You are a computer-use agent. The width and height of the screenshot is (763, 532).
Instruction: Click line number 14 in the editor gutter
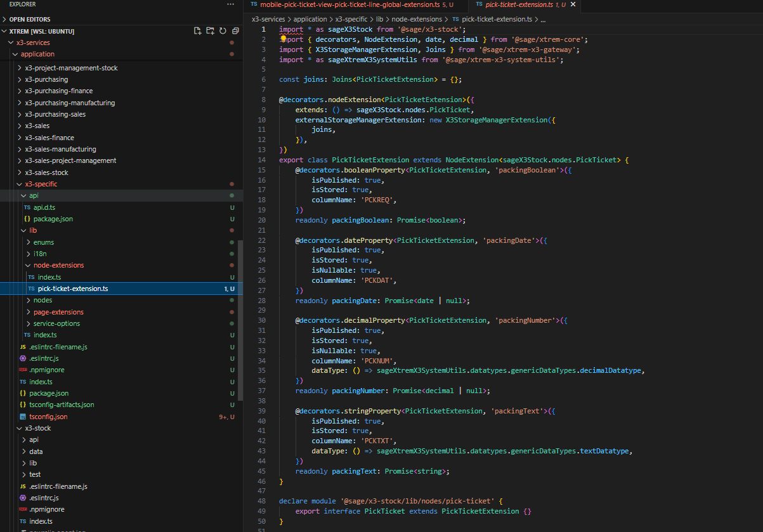point(262,160)
